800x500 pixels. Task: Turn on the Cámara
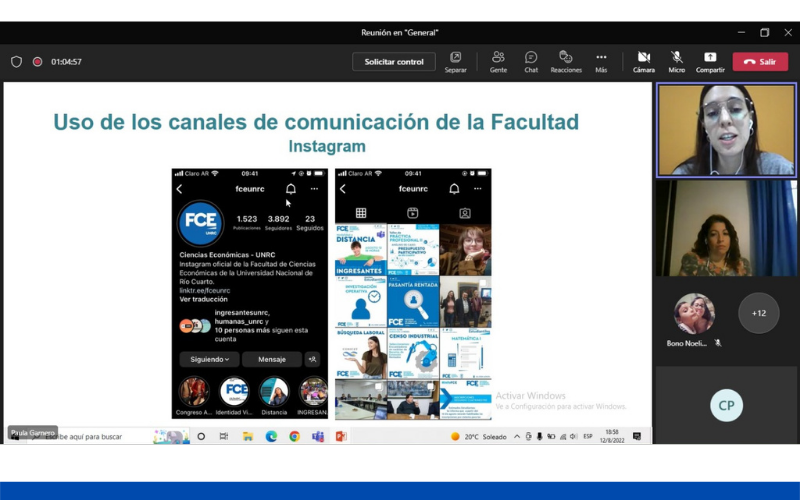point(643,62)
